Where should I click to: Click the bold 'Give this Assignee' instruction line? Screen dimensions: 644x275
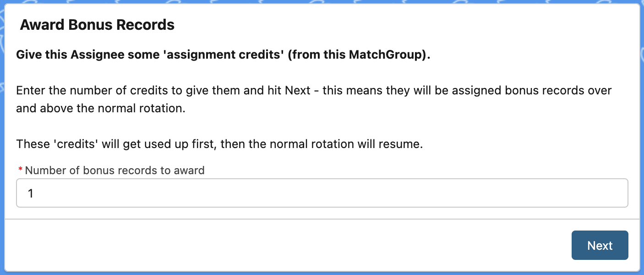tap(224, 55)
